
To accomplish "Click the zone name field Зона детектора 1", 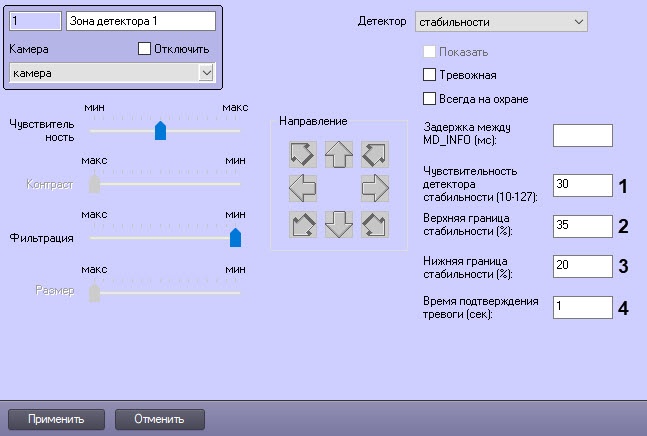I will tap(140, 20).
